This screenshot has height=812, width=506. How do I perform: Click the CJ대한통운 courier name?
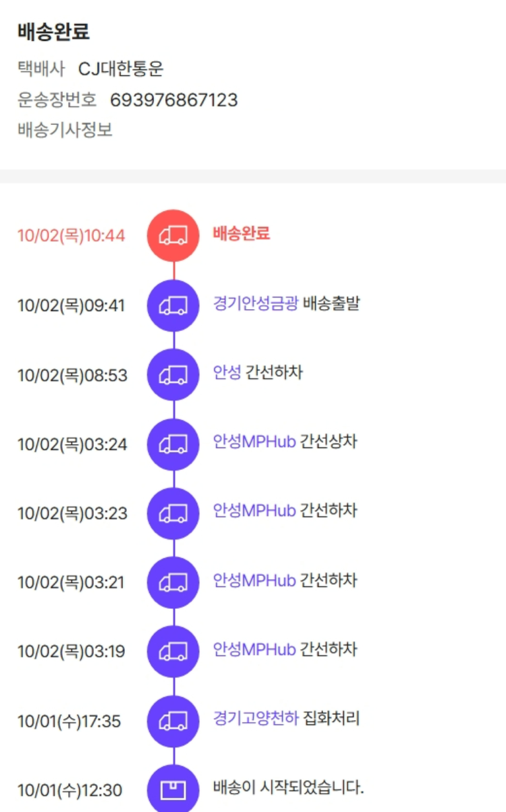click(121, 69)
